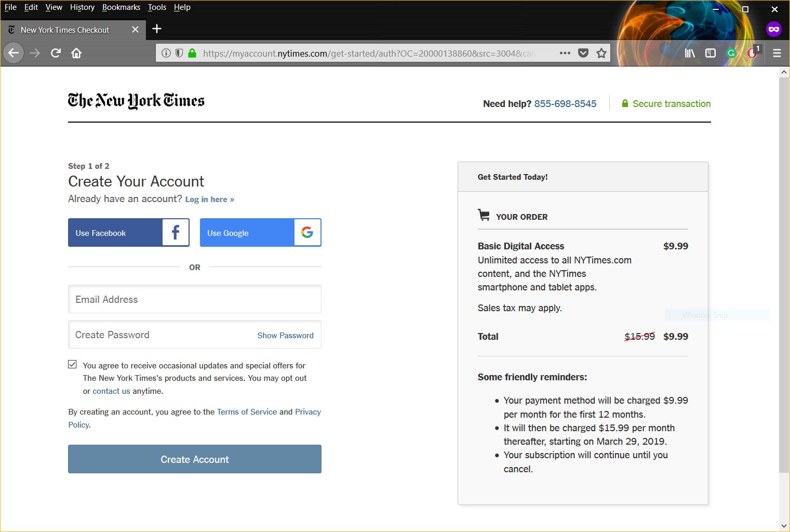Sign up with Use Facebook button
Viewport: 790px width, 532px height.
pos(129,232)
